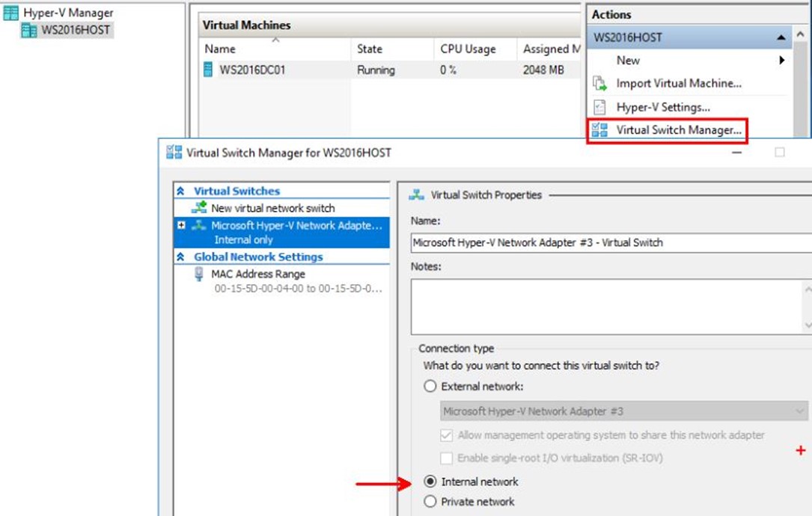Click the New virtual network switch icon
812x516 pixels.
(199, 208)
